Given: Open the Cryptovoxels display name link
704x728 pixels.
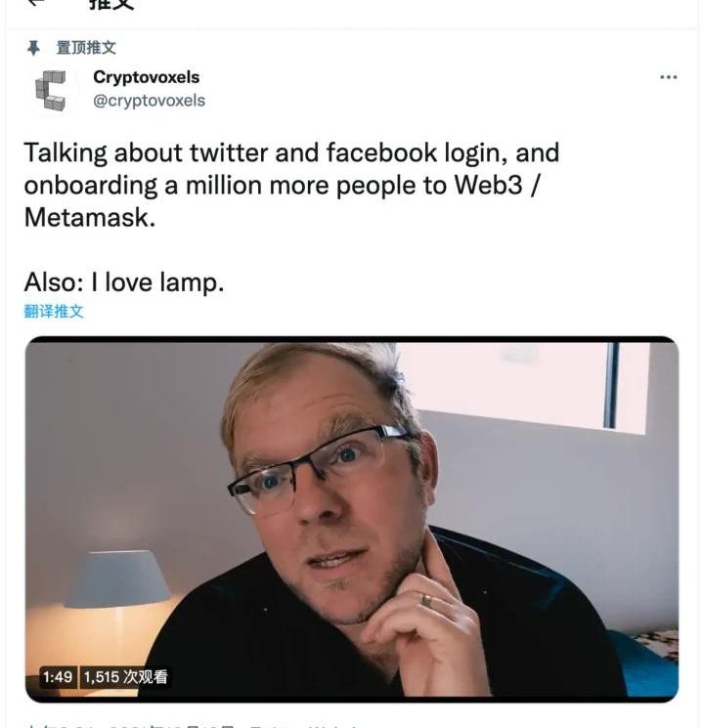Looking at the screenshot, I should 146,77.
